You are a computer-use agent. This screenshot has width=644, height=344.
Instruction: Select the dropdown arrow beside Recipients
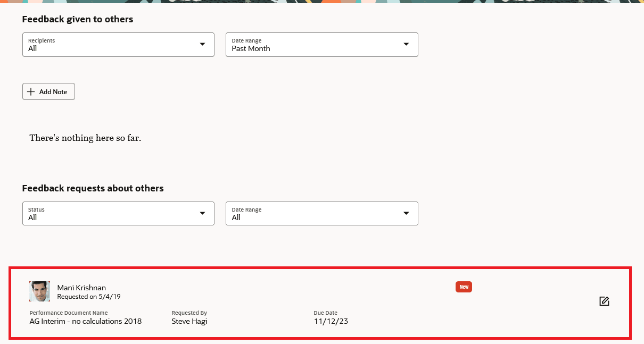202,45
